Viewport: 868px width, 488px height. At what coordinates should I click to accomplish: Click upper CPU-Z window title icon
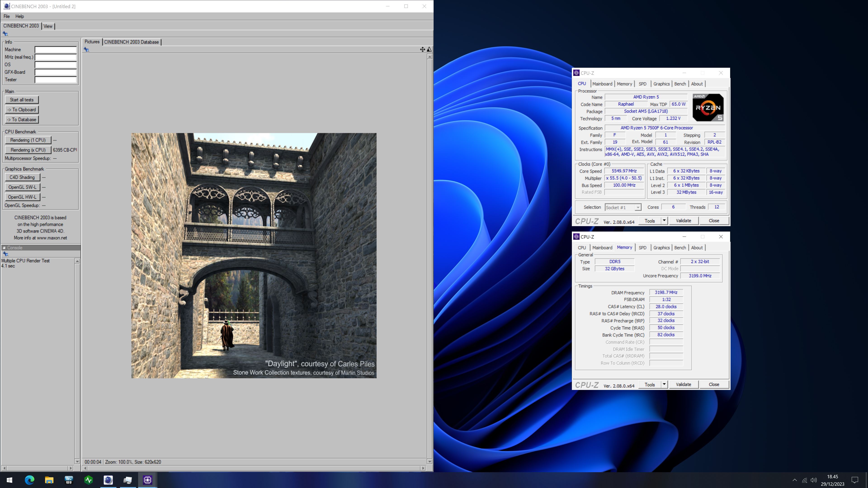point(577,73)
